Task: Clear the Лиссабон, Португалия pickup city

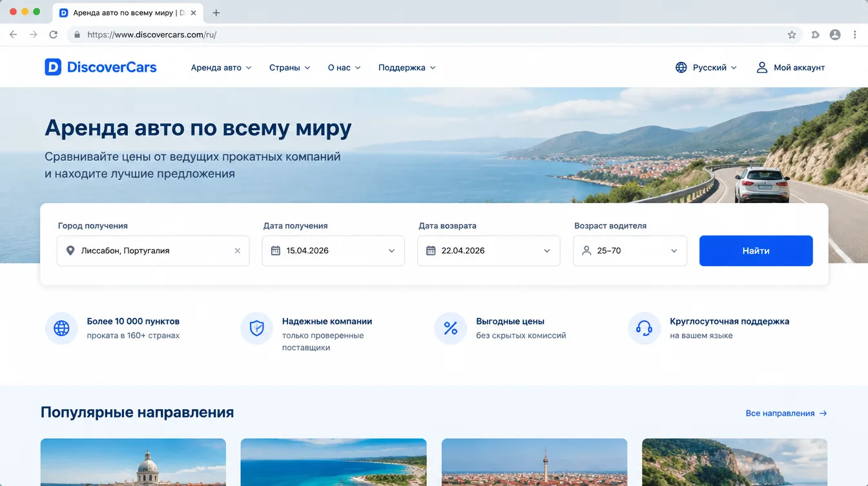Action: click(x=237, y=251)
